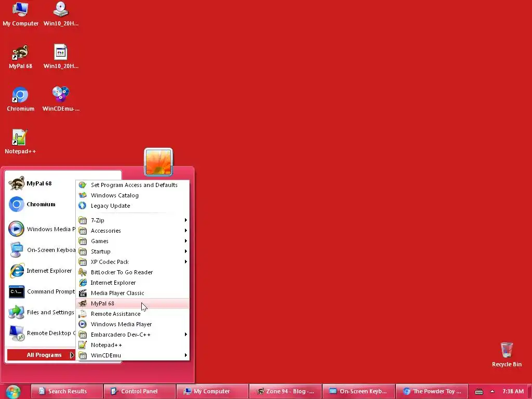Click the 7-Zip folder icon
The image size is (532, 399).
click(x=83, y=220)
